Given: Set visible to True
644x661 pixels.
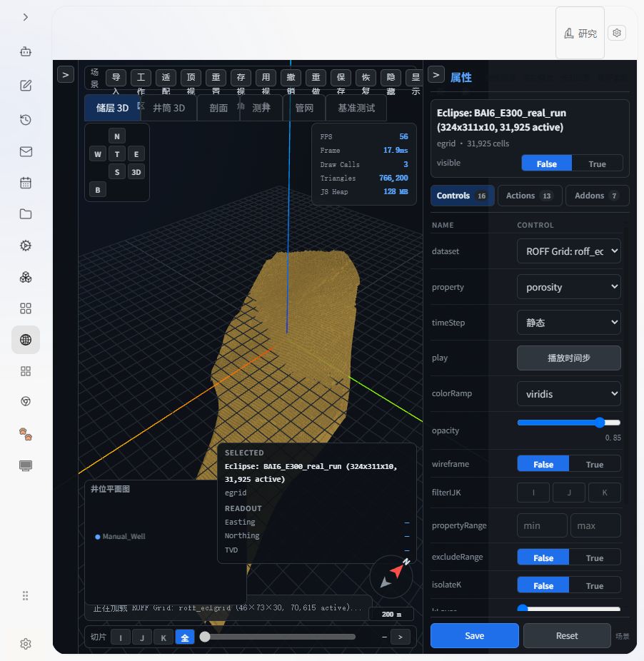Looking at the screenshot, I should [597, 163].
